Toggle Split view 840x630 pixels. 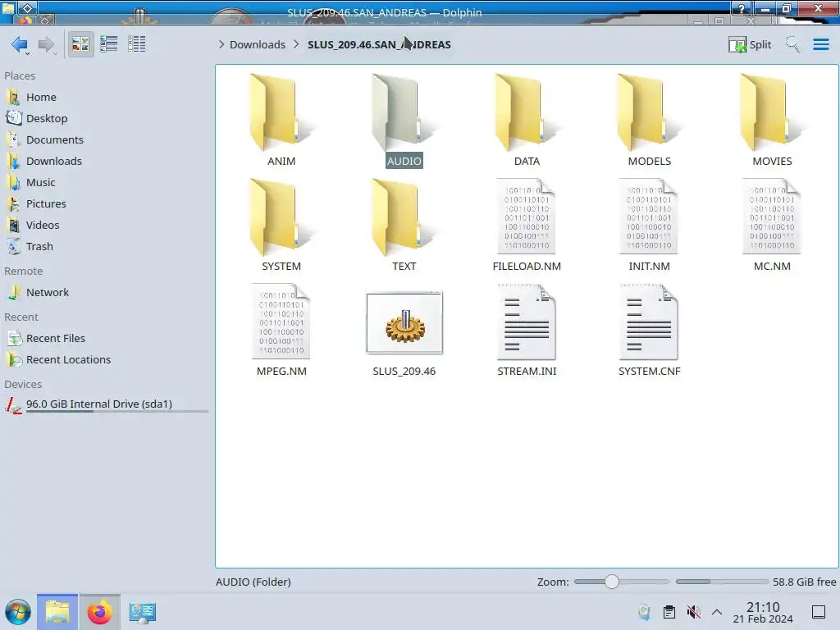[750, 44]
